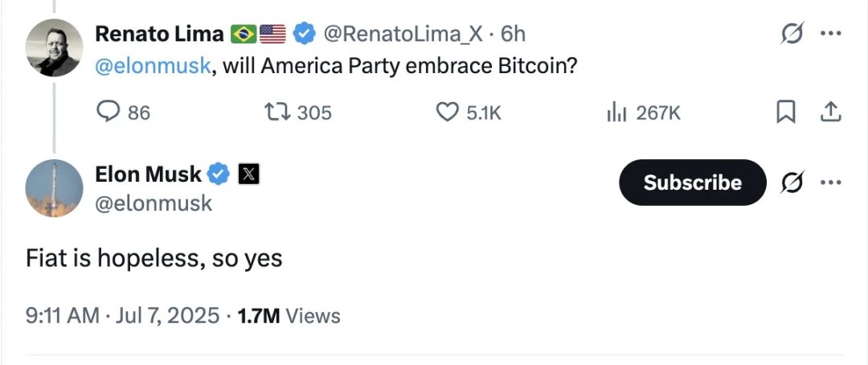
Task: Click the 9:11 AM Jul 7, 2025 timestamp
Action: 122,316
